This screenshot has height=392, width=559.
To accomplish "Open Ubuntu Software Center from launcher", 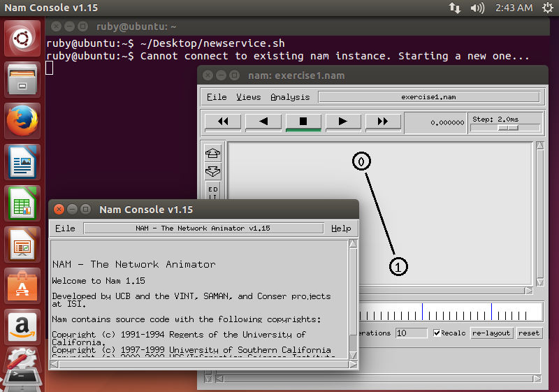I will 22,286.
